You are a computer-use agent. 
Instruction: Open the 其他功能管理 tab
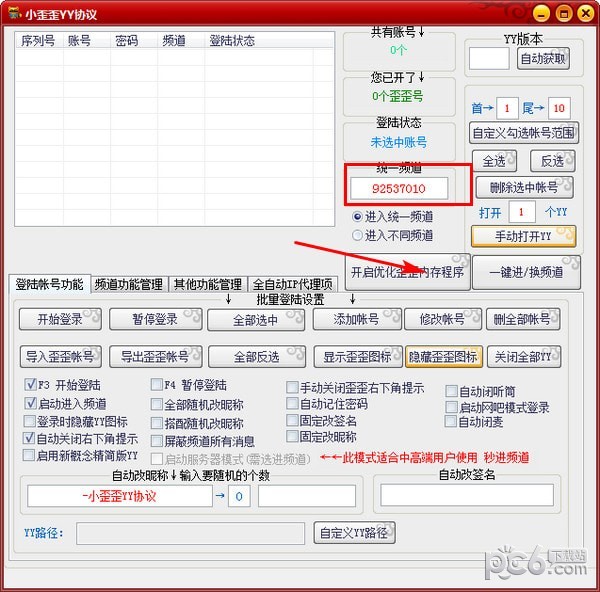point(208,284)
